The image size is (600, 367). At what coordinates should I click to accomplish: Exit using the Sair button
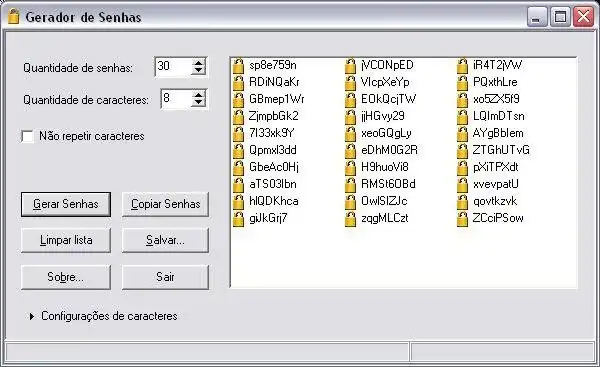pos(165,277)
